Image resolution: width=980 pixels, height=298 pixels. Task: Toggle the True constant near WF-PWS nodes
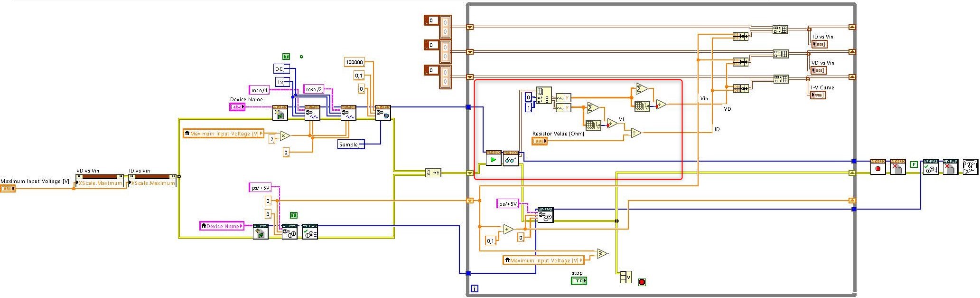tap(293, 215)
